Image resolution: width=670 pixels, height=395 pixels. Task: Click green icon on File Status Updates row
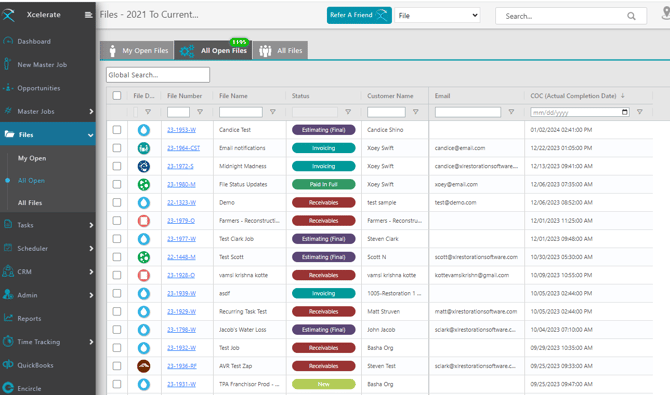point(144,184)
